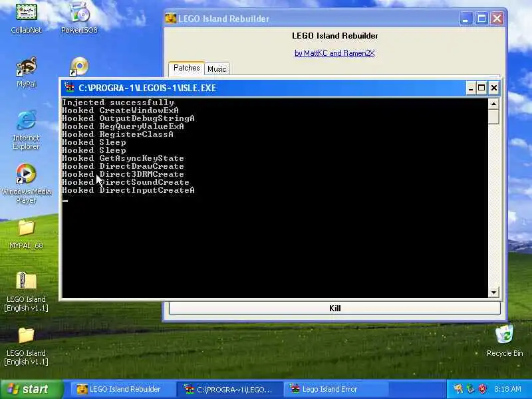Click the 8:18 AM taskbar clock
This screenshot has width=532, height=399.
click(507, 389)
